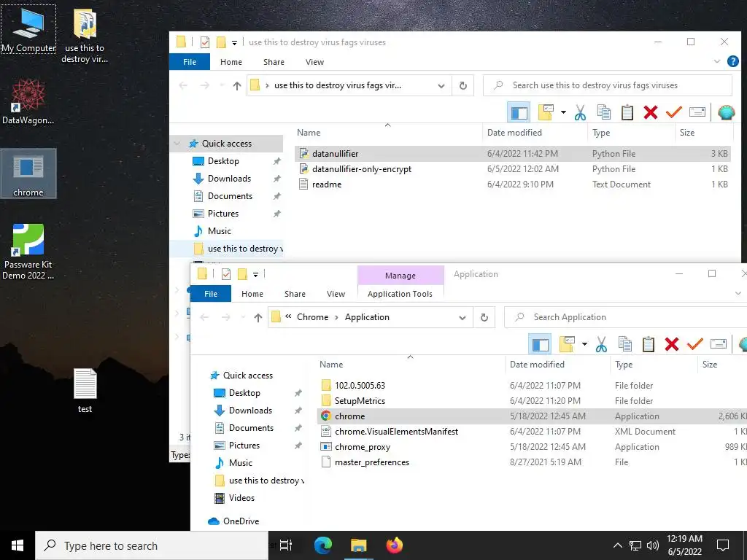747x560 pixels.
Task: Switch to View tab in Application window
Action: tap(336, 294)
